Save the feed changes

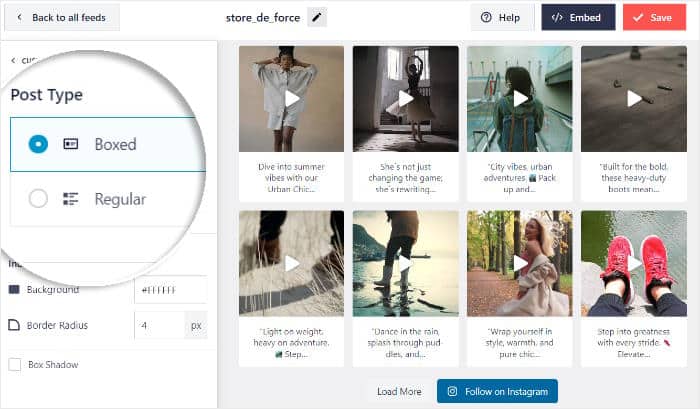pos(654,17)
